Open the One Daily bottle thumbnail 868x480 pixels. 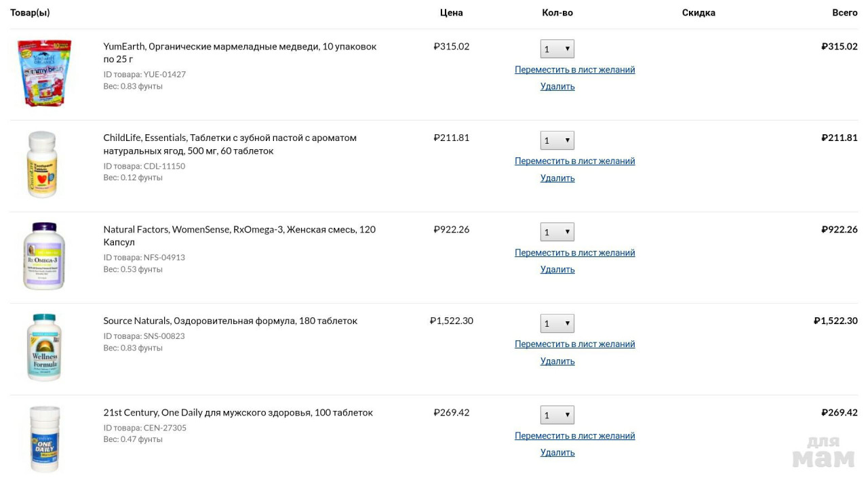tap(45, 439)
